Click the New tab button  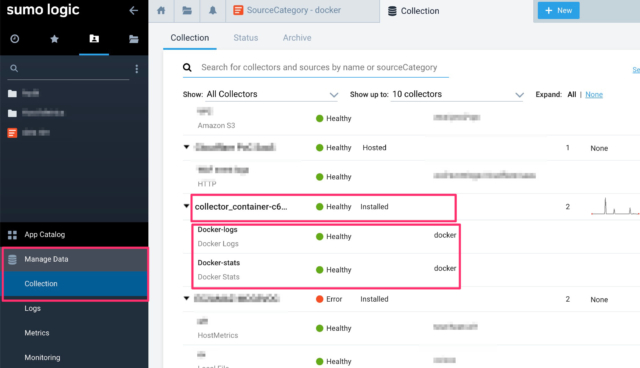[558, 10]
